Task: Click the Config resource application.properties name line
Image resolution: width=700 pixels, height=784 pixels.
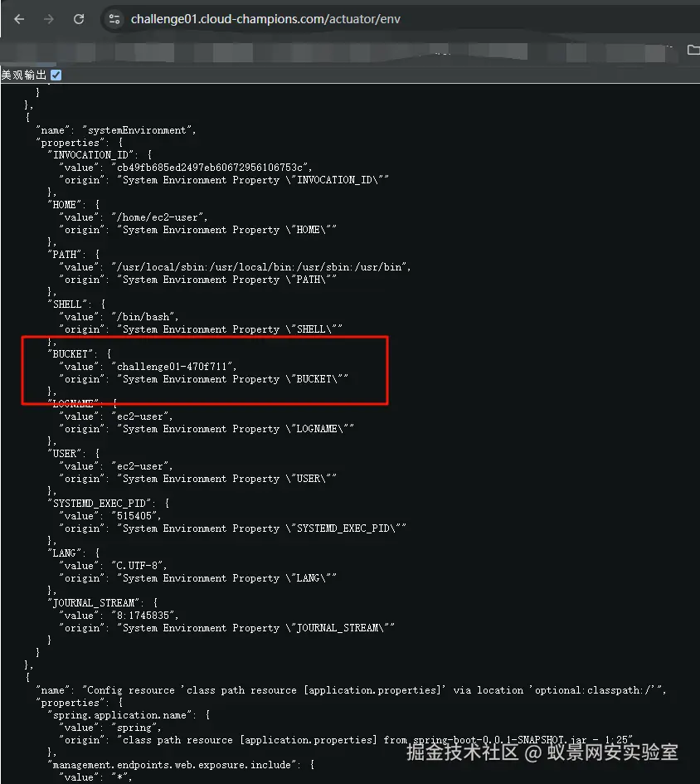Action: tap(351, 690)
